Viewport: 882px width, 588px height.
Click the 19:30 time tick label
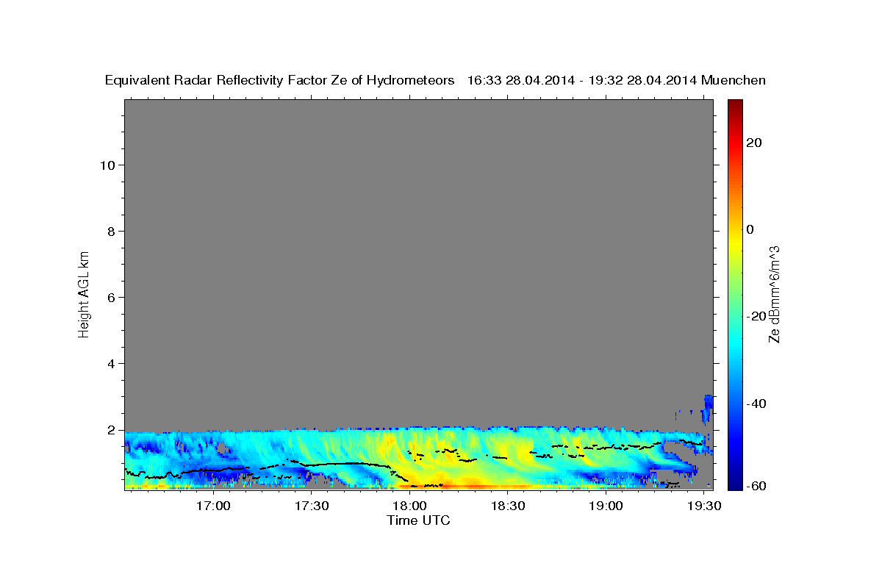click(x=703, y=506)
